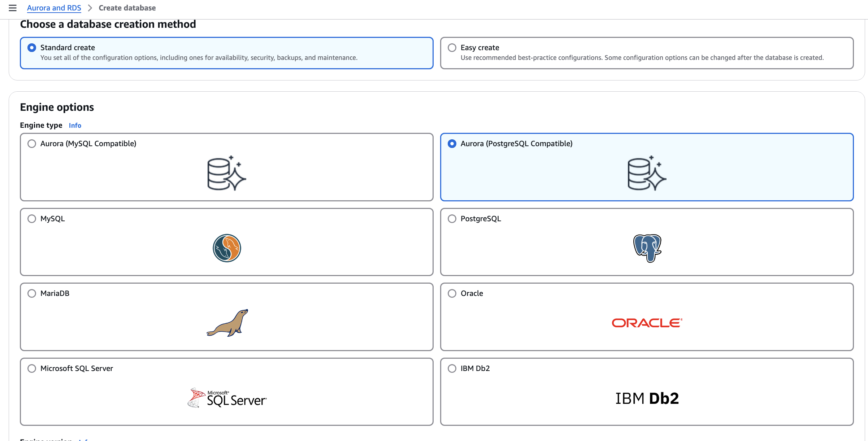
Task: Click the MySQL dolphin logo
Action: click(227, 248)
